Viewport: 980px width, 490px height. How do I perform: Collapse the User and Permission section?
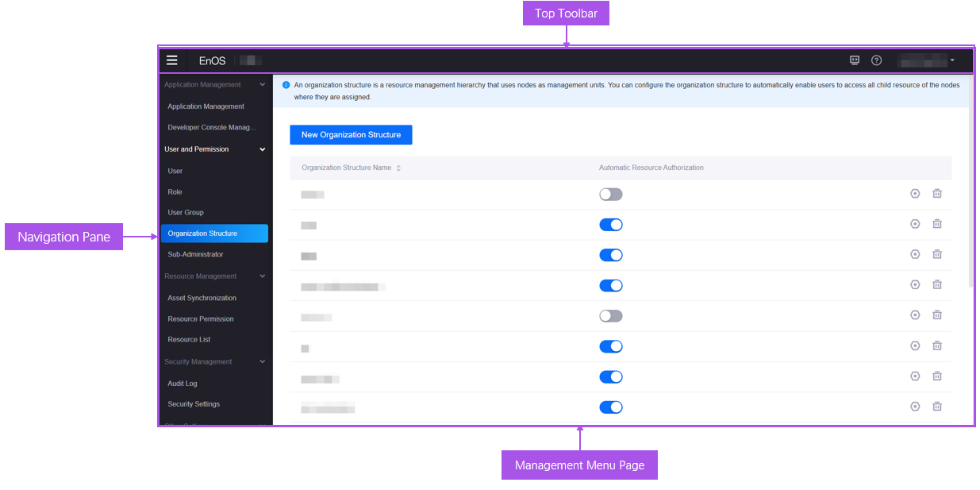[263, 149]
